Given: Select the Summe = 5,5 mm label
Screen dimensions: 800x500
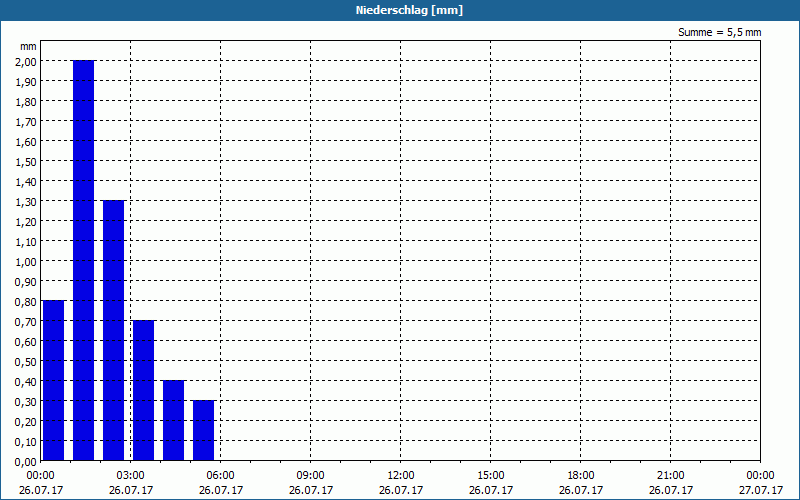Looking at the screenshot, I should click(719, 32).
